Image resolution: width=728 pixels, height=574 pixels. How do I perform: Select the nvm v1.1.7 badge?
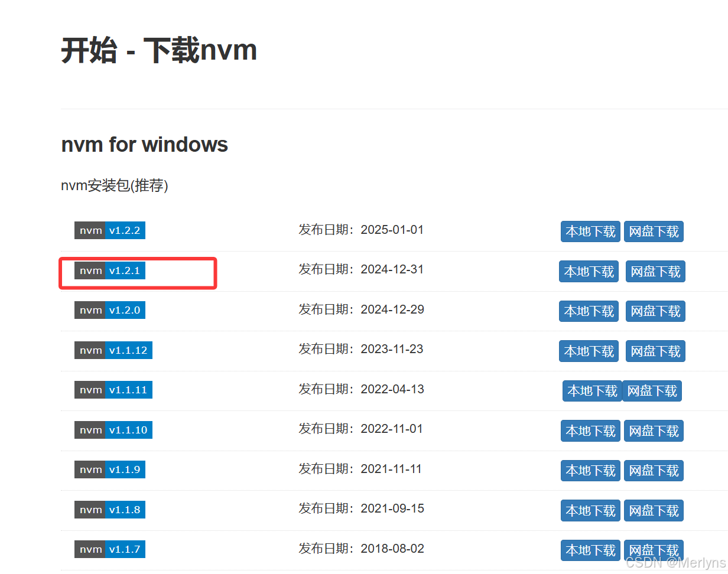(110, 549)
